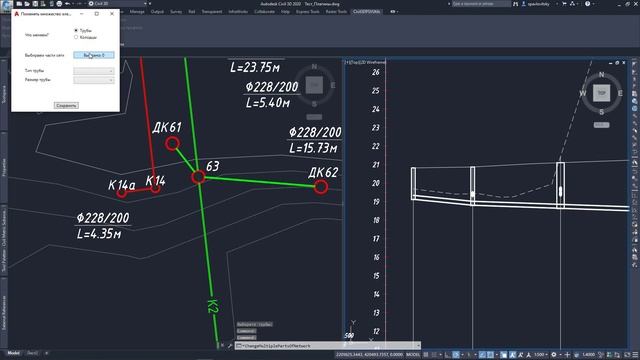Toggle grid display in the status bar
This screenshot has width=640, height=360.
pyautogui.click(x=425, y=355)
